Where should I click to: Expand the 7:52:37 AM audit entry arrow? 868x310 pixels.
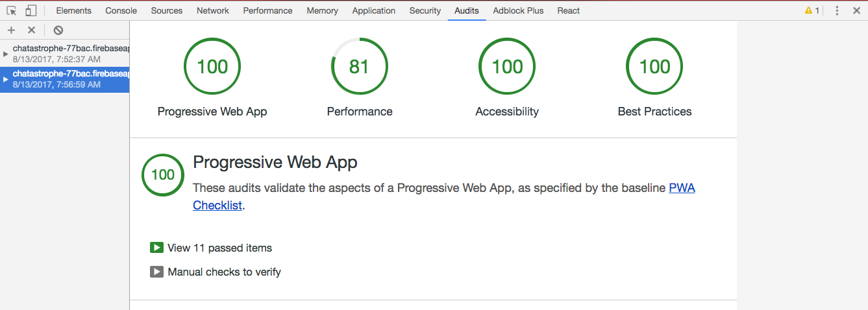(x=6, y=54)
